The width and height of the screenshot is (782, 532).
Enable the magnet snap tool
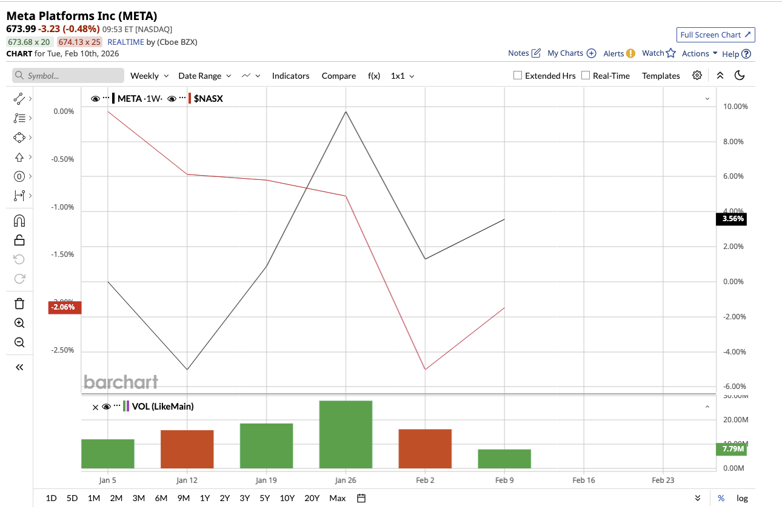(x=19, y=221)
